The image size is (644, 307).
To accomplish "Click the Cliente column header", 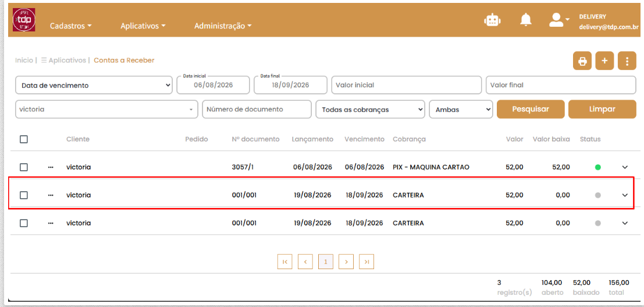I will 77,139.
